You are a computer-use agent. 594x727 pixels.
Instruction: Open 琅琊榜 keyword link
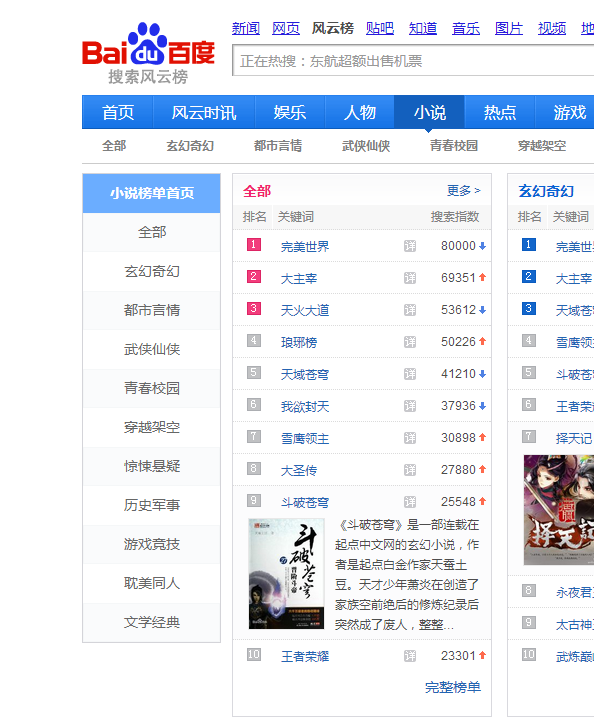(x=299, y=342)
